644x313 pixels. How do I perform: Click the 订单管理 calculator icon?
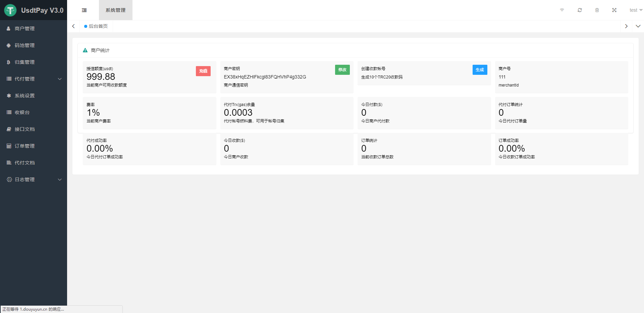9,146
